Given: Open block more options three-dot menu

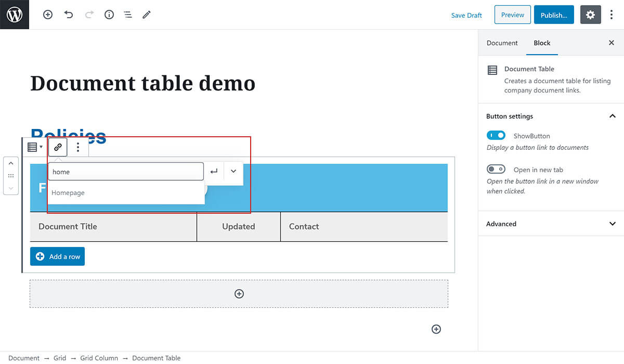Looking at the screenshot, I should click(x=78, y=147).
